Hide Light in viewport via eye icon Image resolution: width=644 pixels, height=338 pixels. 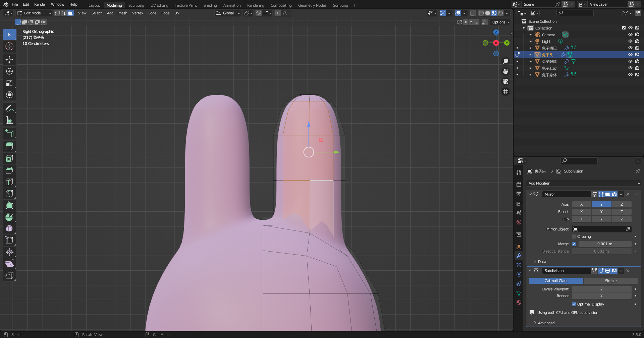[x=630, y=41]
